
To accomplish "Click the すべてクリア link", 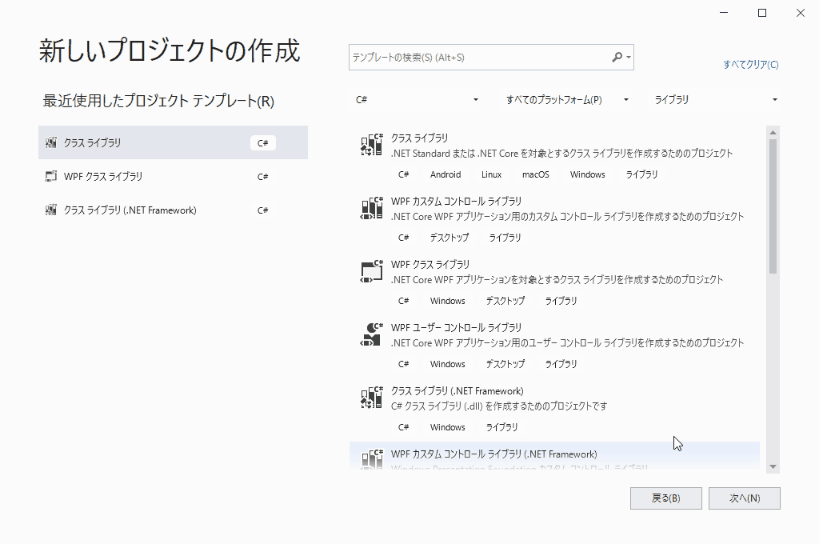I will point(751,65).
